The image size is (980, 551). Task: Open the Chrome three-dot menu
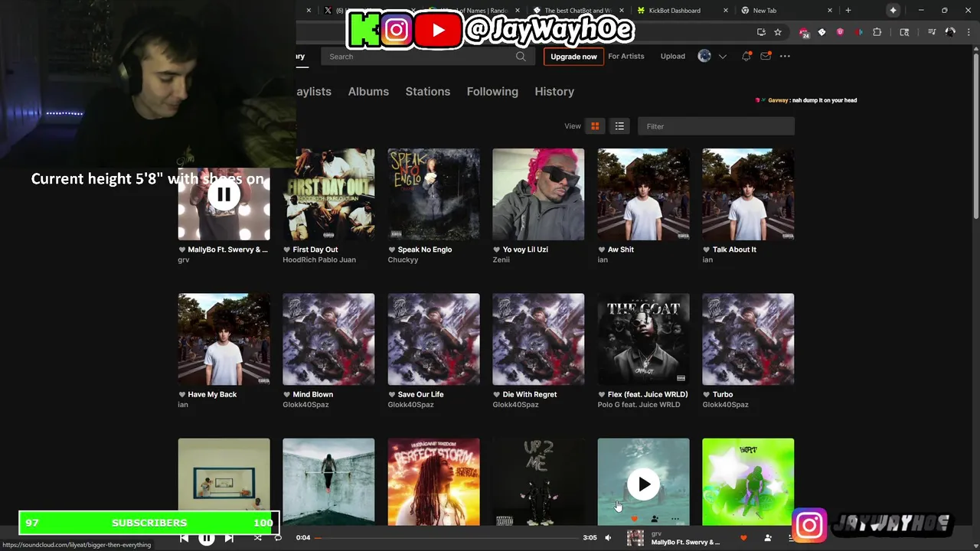[969, 32]
